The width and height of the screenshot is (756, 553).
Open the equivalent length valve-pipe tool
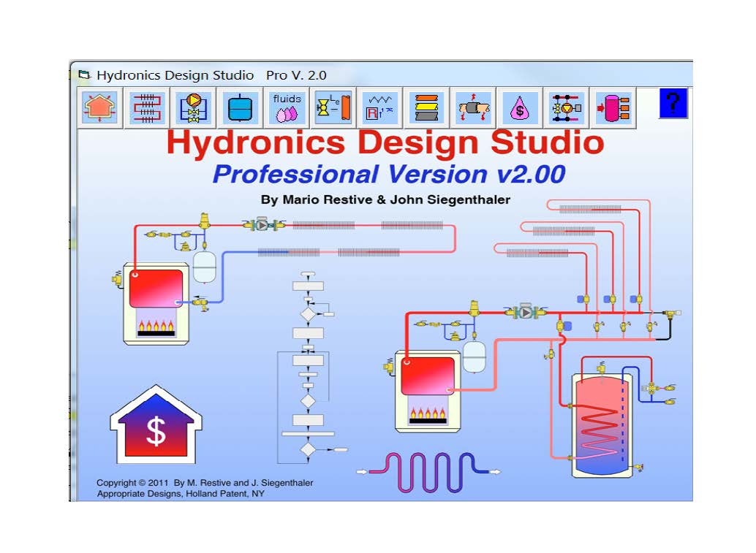pos(333,108)
